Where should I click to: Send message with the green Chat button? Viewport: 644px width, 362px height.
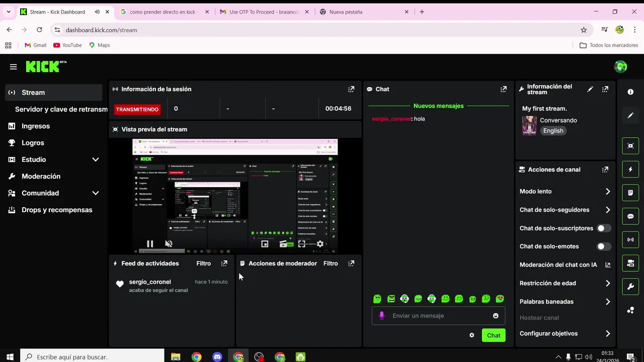pos(494,335)
